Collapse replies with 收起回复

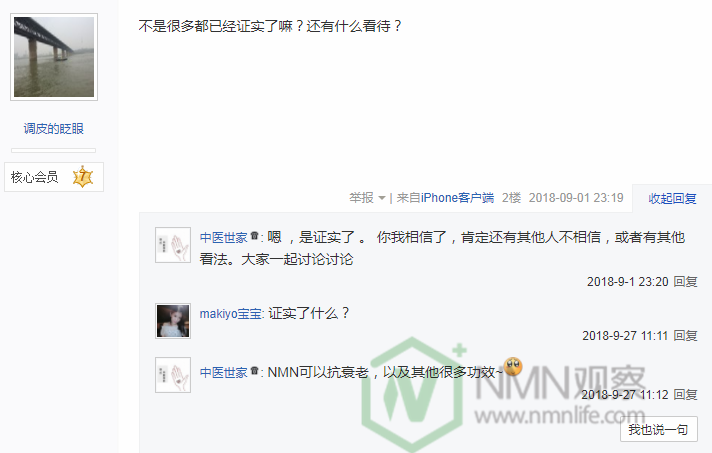672,198
